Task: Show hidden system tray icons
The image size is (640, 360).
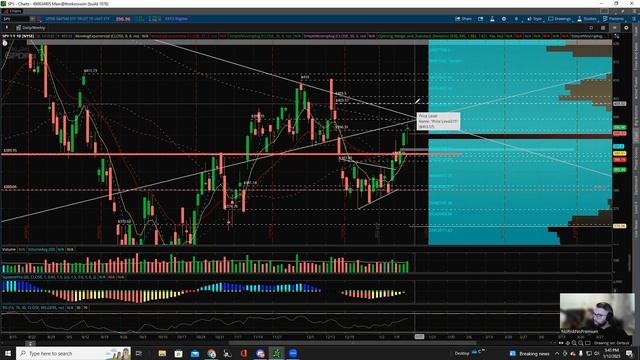Action: 557,353
